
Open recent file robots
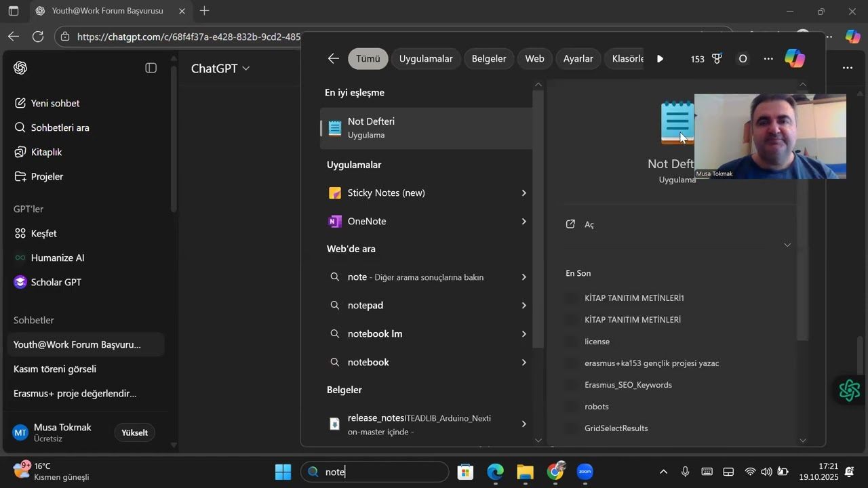(597, 407)
